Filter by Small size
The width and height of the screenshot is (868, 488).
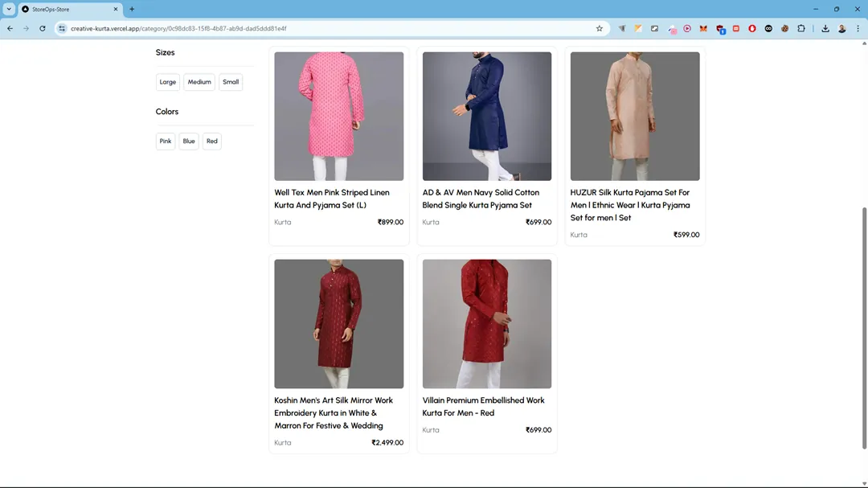(x=231, y=82)
